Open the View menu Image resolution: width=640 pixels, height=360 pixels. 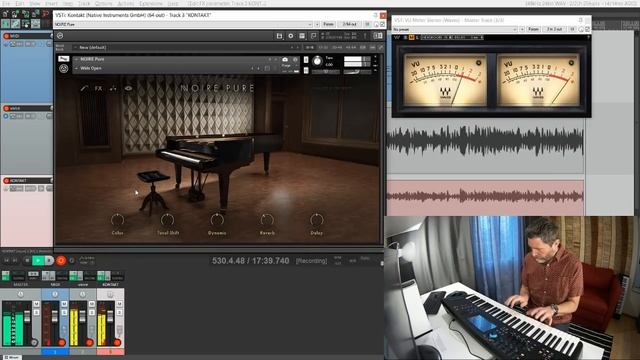35,3
